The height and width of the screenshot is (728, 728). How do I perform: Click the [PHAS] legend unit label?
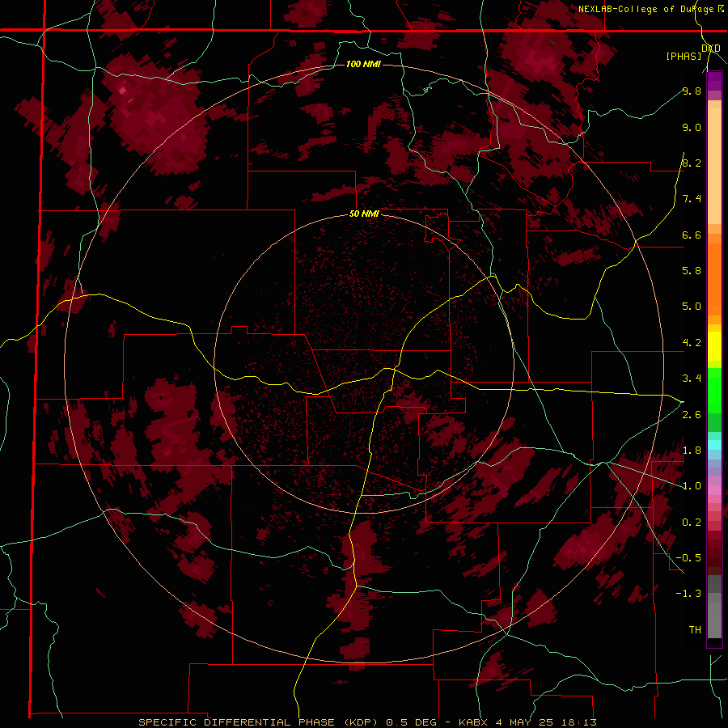[x=684, y=56]
